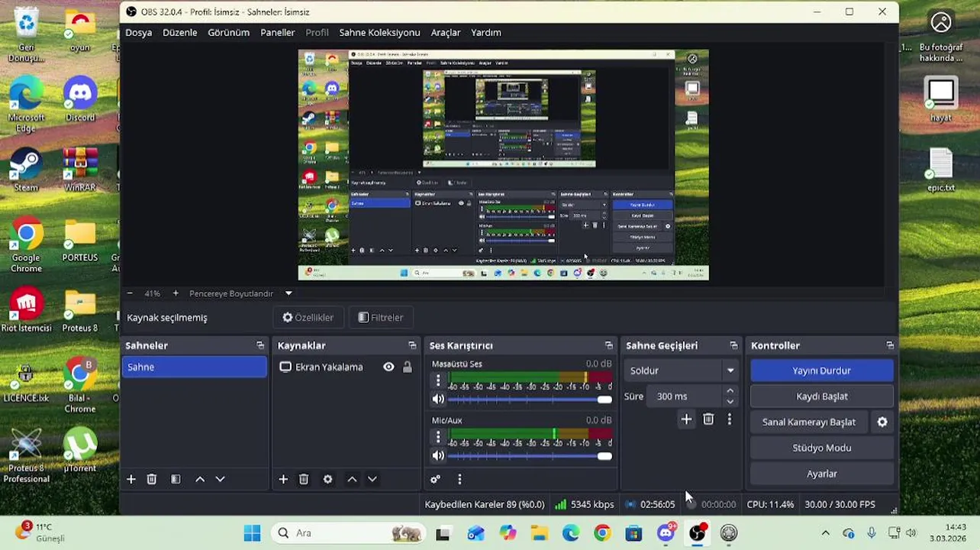Increase transition duration with up arrow
980x550 pixels.
tap(730, 391)
